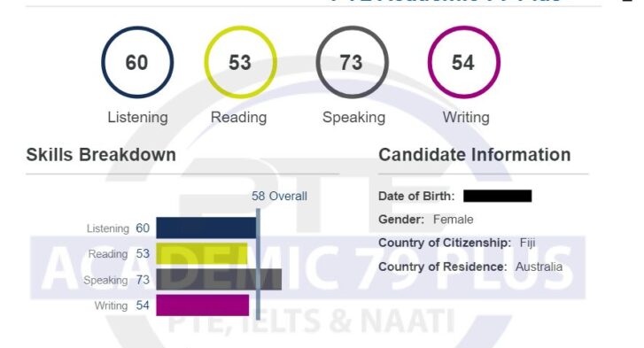The image size is (644, 348).
Task: Click the grey Speaking bar in chart
Action: point(219,280)
